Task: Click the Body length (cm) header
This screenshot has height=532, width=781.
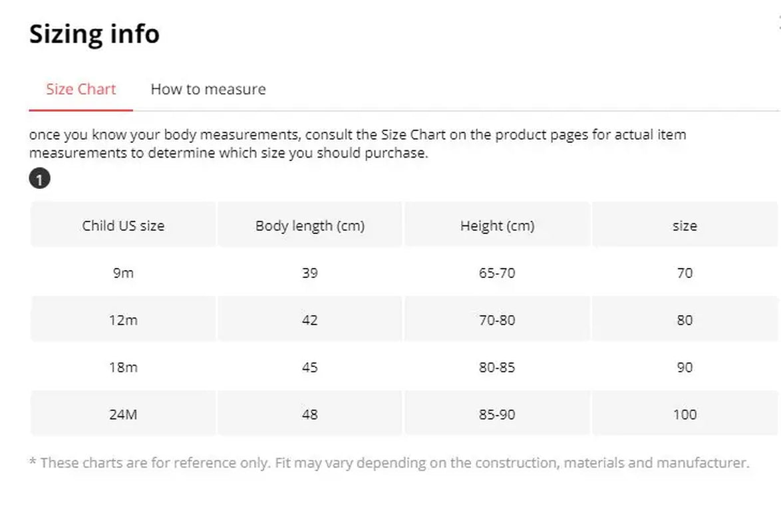Action: [310, 225]
